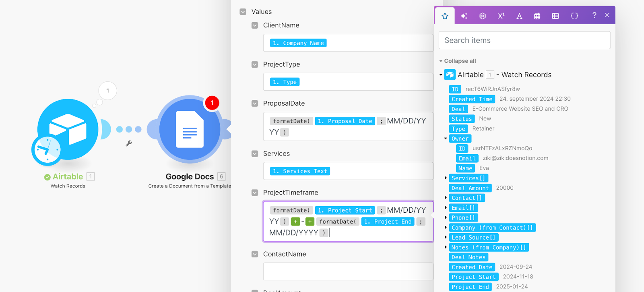This screenshot has height=292, width=644.
Task: Click the empty ContactName input field
Action: pos(348,271)
